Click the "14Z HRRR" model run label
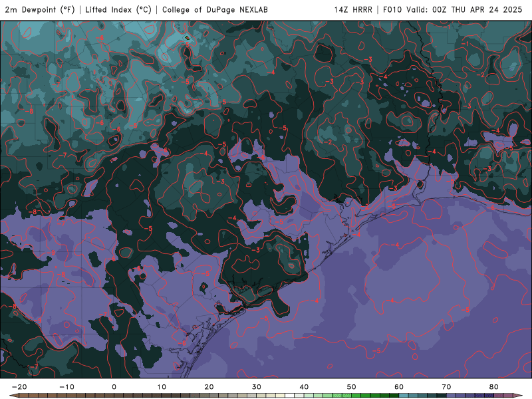The height and width of the screenshot is (399, 532). pyautogui.click(x=353, y=10)
